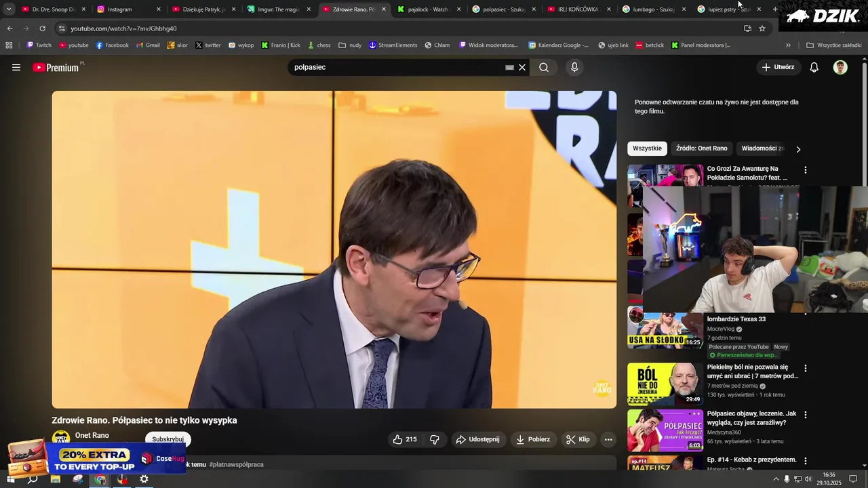Open the Piekielny ból video thumbnail
This screenshot has width=868, height=488.
pos(665,384)
